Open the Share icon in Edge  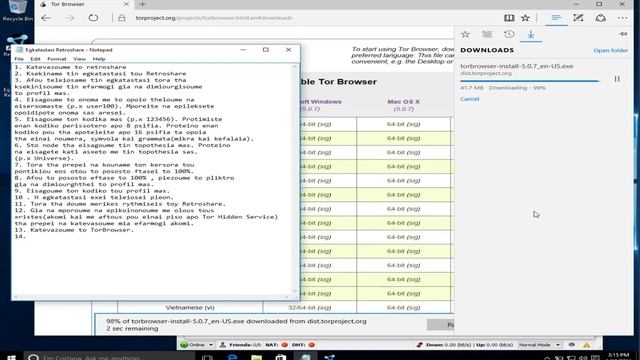tap(600, 18)
